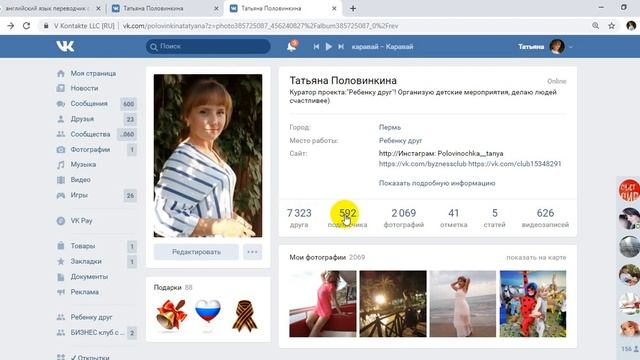The width and height of the screenshot is (640, 360).
Task: Click the zoom magnifier in the address bar
Action: coord(596,26)
